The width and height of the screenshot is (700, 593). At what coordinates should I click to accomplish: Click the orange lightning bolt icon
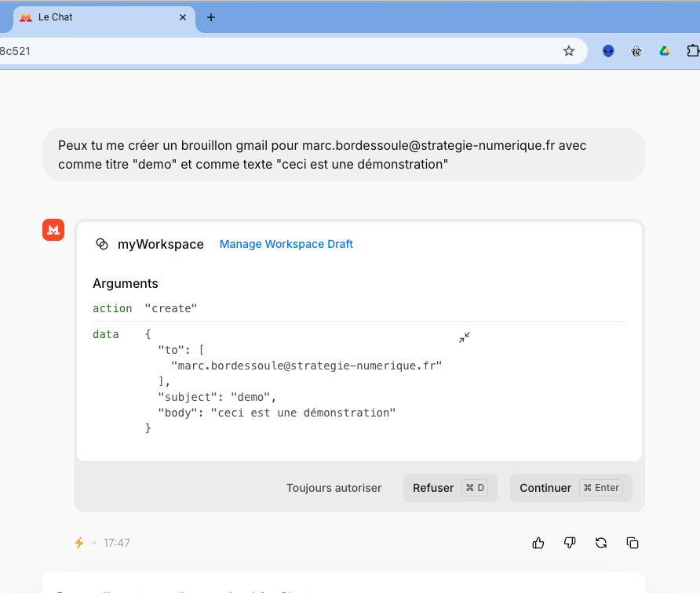tap(79, 543)
